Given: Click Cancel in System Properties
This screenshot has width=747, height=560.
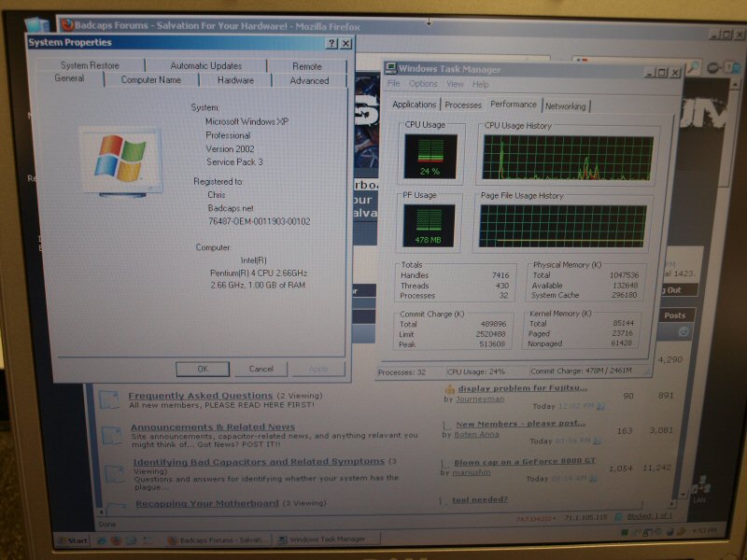Looking at the screenshot, I should coord(261,369).
